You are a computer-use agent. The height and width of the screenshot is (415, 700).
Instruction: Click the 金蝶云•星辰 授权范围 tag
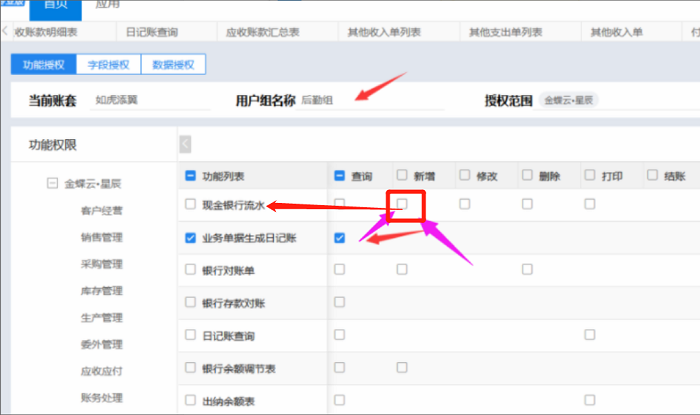click(x=569, y=100)
